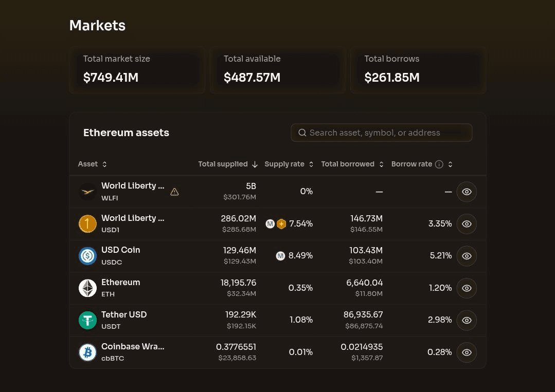Viewport: 555px width, 392px height.
Task: Sort by Asset column header arrows
Action: click(x=104, y=164)
